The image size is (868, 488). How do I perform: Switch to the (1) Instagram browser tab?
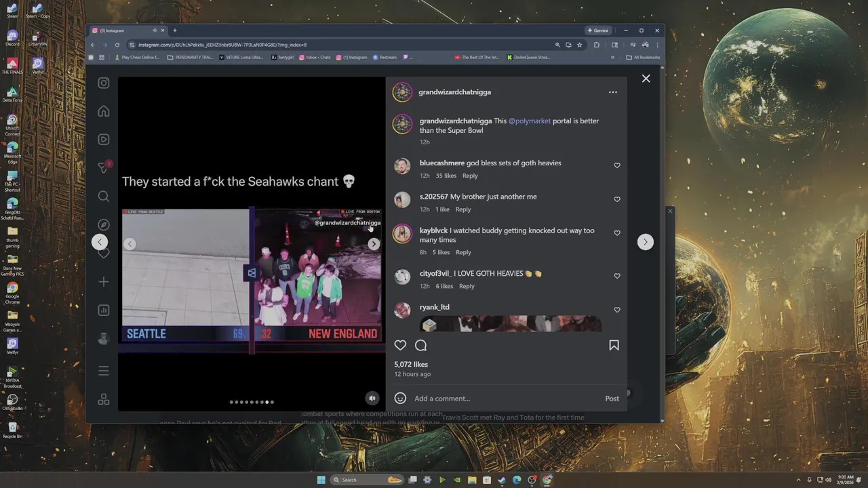(x=127, y=30)
